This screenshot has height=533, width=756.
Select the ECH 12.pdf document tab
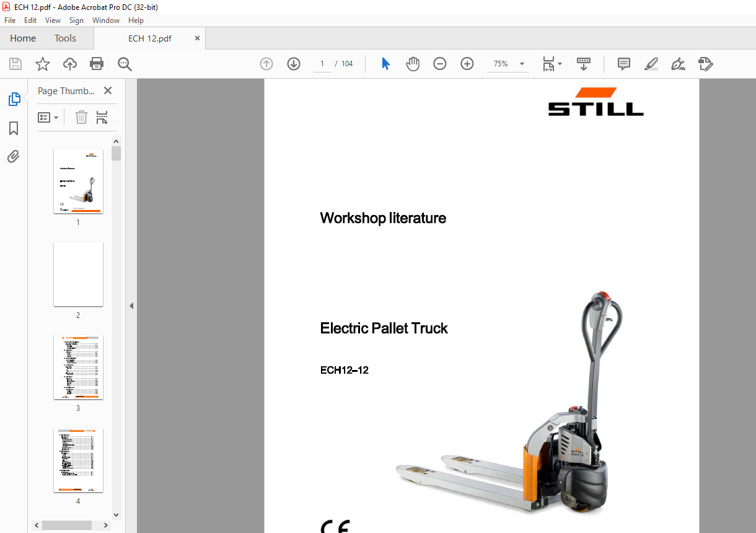point(149,38)
